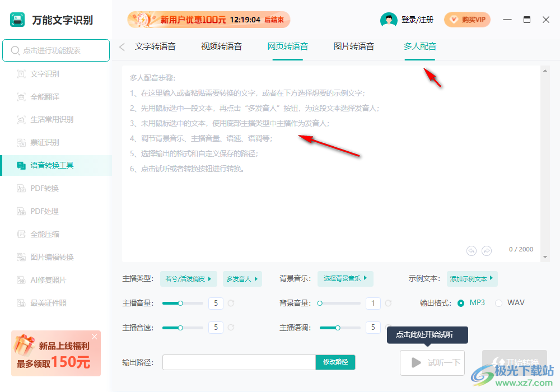Image resolution: width=560 pixels, height=392 pixels.
Task: Click the text area scrollbar up arrow
Action: coord(545,71)
